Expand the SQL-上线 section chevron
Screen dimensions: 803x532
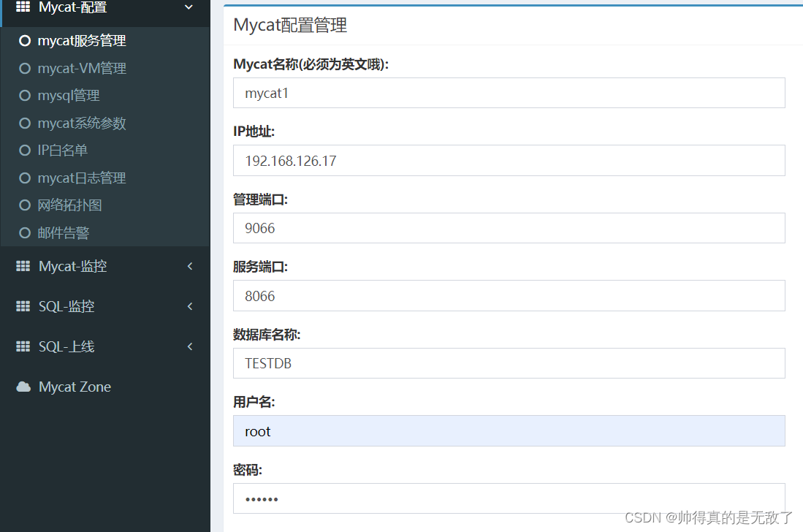pyautogui.click(x=189, y=346)
